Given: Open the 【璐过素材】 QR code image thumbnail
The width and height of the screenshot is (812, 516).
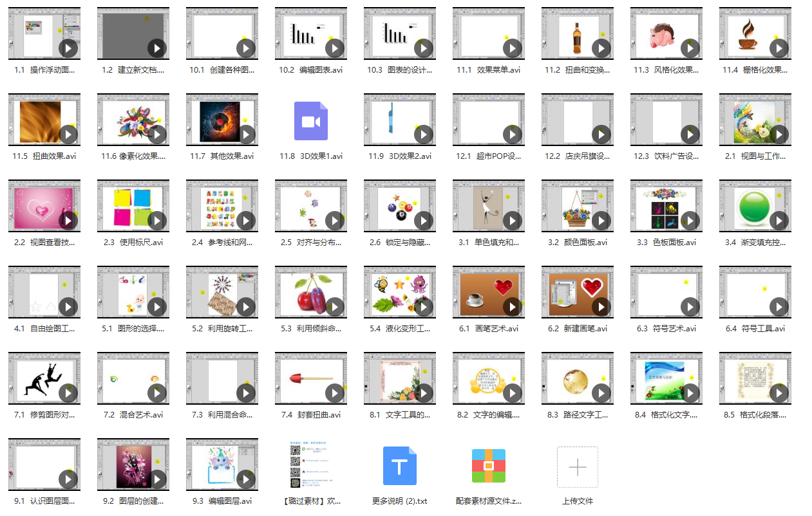Looking at the screenshot, I should pyautogui.click(x=311, y=465).
